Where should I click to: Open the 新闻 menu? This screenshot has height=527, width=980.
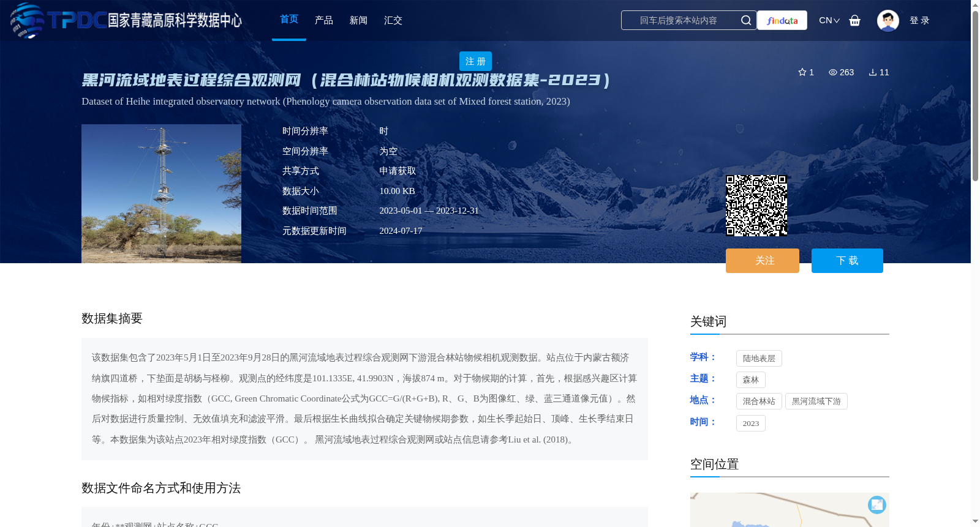358,20
